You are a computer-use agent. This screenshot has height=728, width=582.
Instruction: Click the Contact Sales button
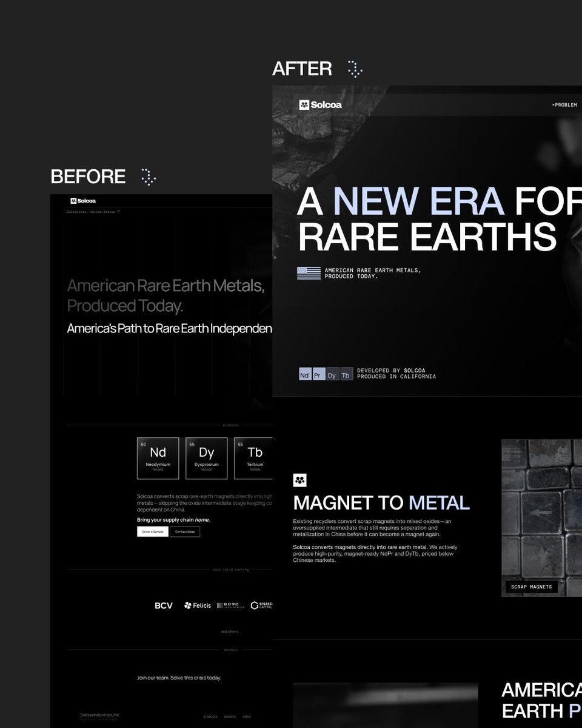185,531
